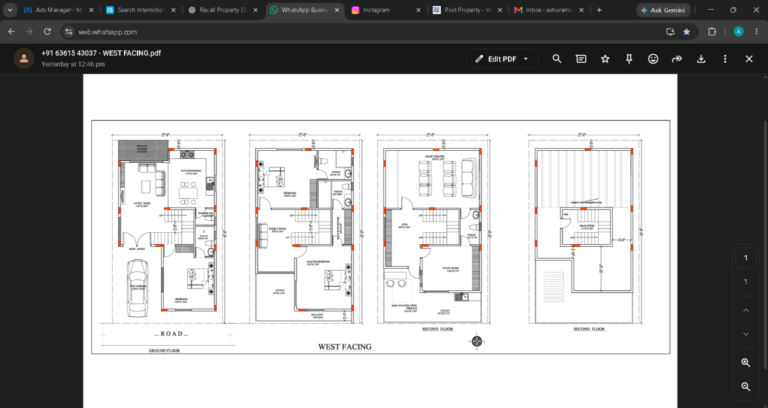Star this PDF message
The image size is (768, 408).
(605, 59)
